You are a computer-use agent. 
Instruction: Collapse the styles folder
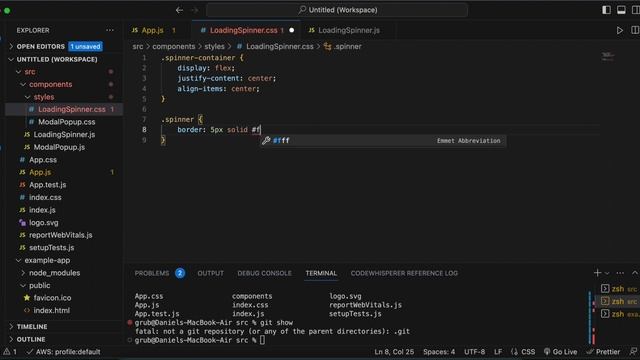(44, 97)
